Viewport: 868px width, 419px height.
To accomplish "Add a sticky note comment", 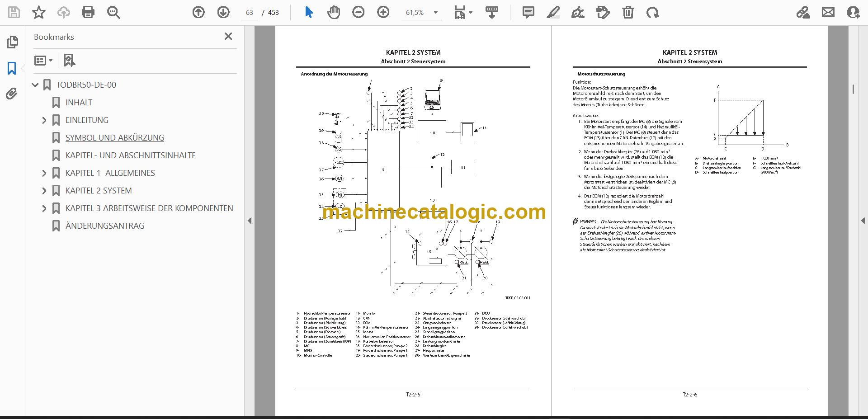I will 528,13.
